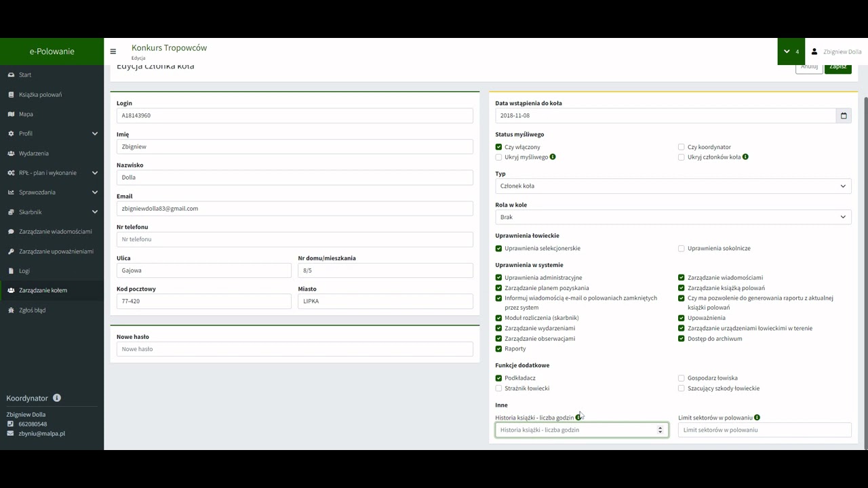This screenshot has width=868, height=488.
Task: Click info icon next to Ukryj członków koła
Action: point(745,157)
